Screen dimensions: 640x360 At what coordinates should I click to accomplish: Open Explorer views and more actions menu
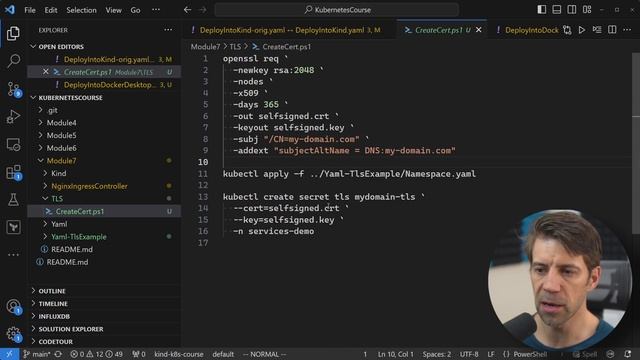coord(168,30)
